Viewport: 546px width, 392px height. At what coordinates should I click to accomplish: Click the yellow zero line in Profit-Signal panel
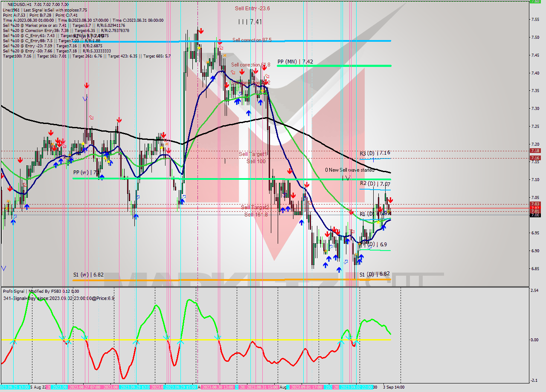[x=196, y=340]
